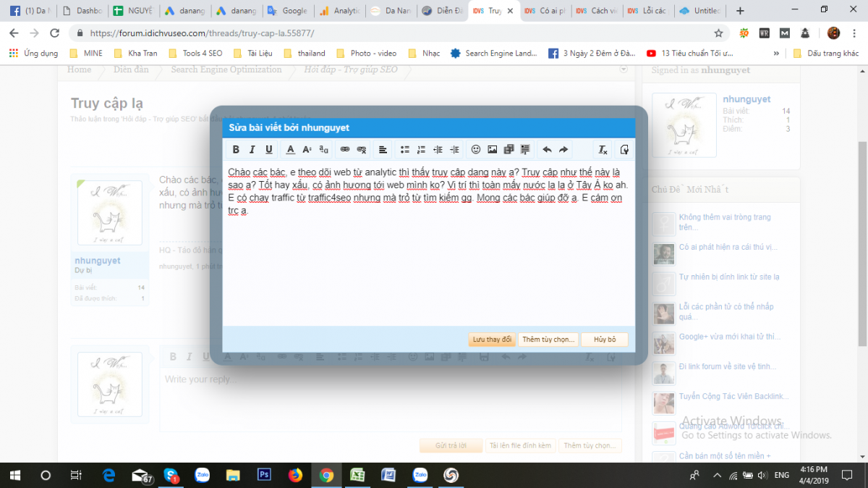Toggle italic formatting in the edit dialog

click(x=252, y=150)
